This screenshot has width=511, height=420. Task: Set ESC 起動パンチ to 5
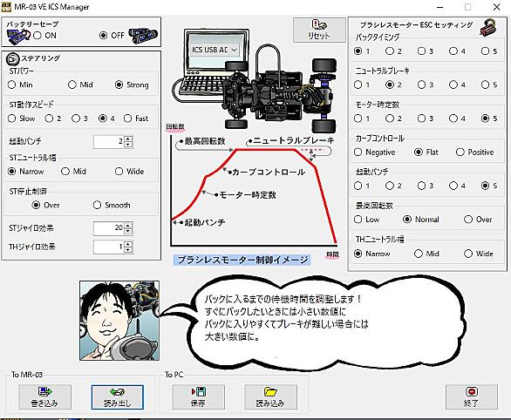click(x=489, y=186)
